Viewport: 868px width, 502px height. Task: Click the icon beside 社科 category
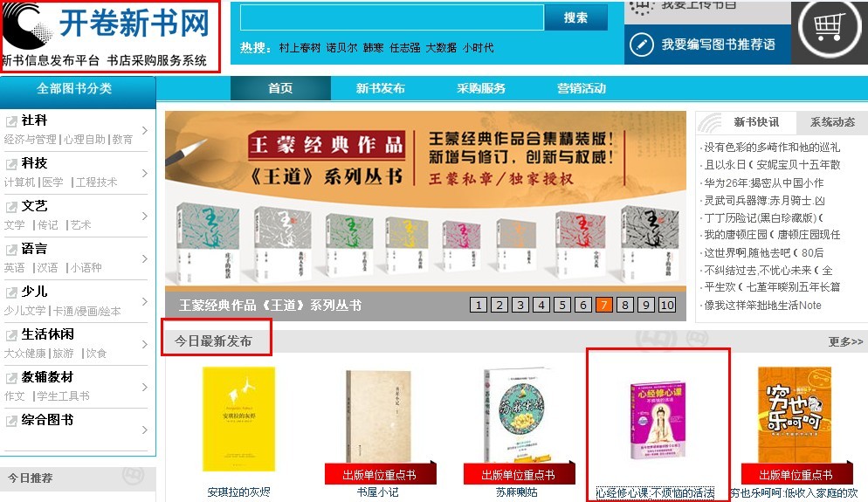pos(11,120)
